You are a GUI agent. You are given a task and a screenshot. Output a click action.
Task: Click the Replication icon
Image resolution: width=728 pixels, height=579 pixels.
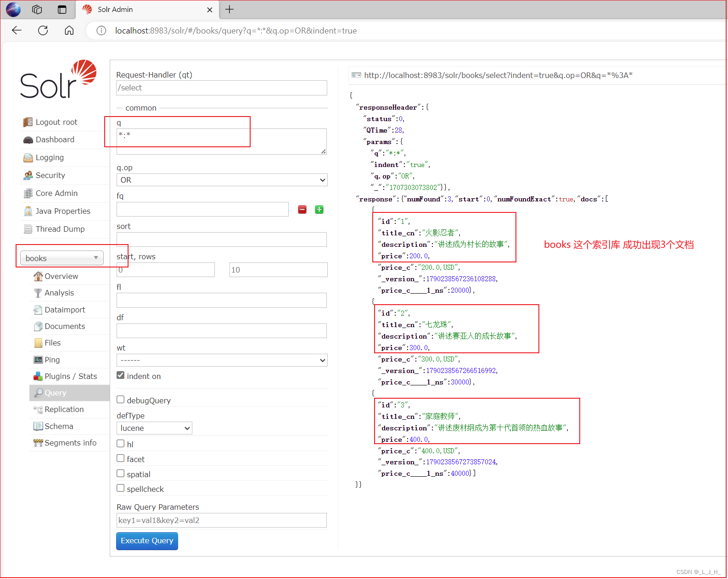(38, 410)
